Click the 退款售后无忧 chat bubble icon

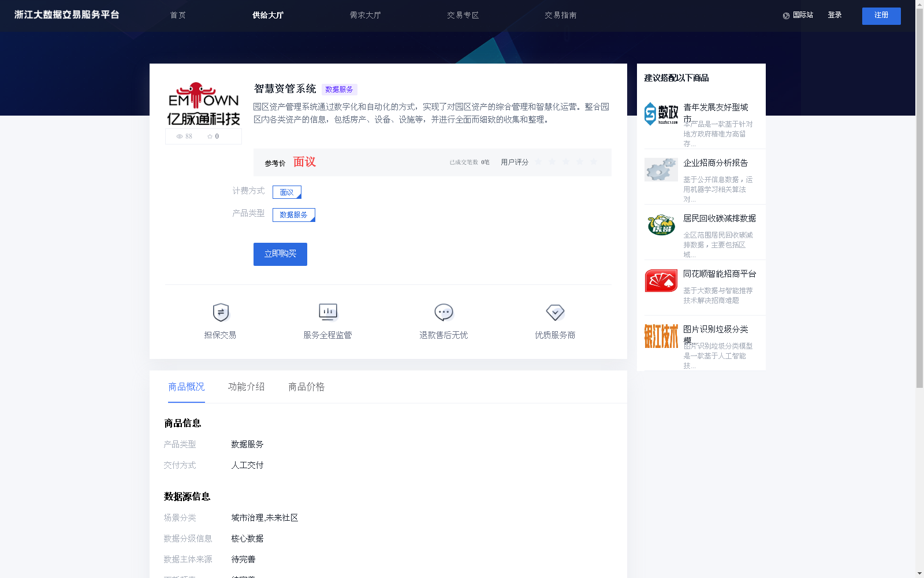(x=444, y=312)
